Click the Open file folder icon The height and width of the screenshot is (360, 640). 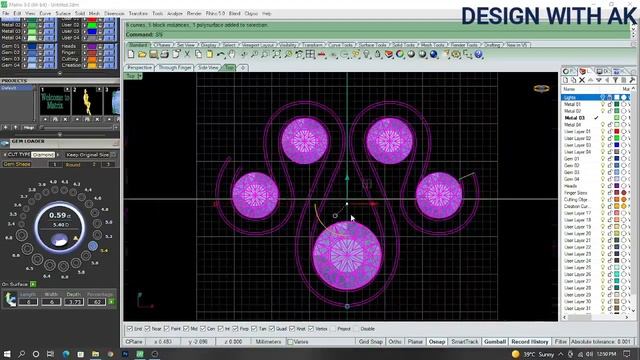point(142,54)
